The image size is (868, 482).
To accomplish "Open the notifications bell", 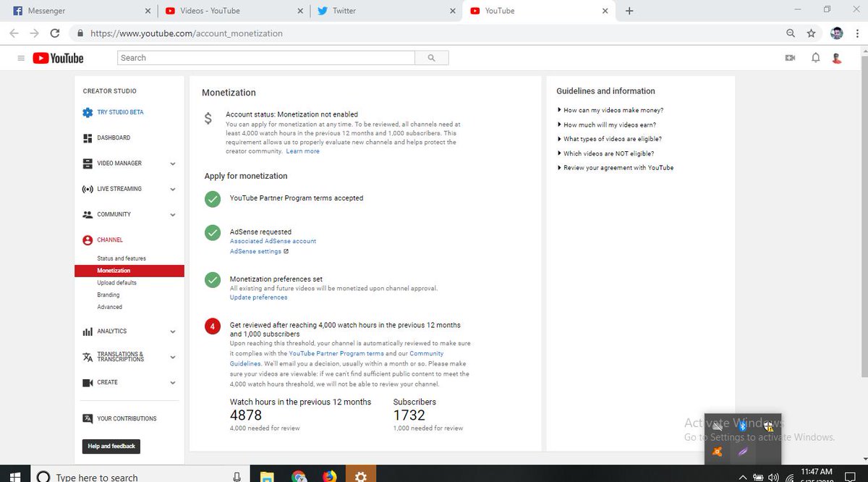I will pos(815,58).
